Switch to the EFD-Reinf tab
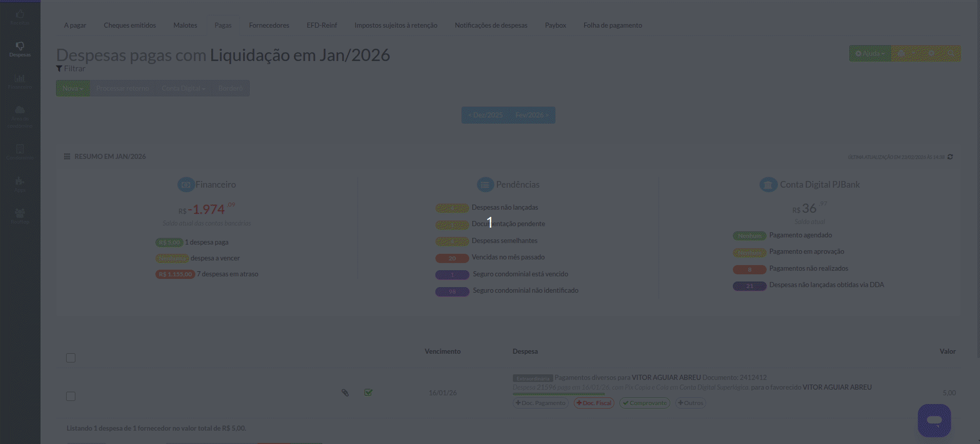This screenshot has width=980, height=444. point(322,25)
